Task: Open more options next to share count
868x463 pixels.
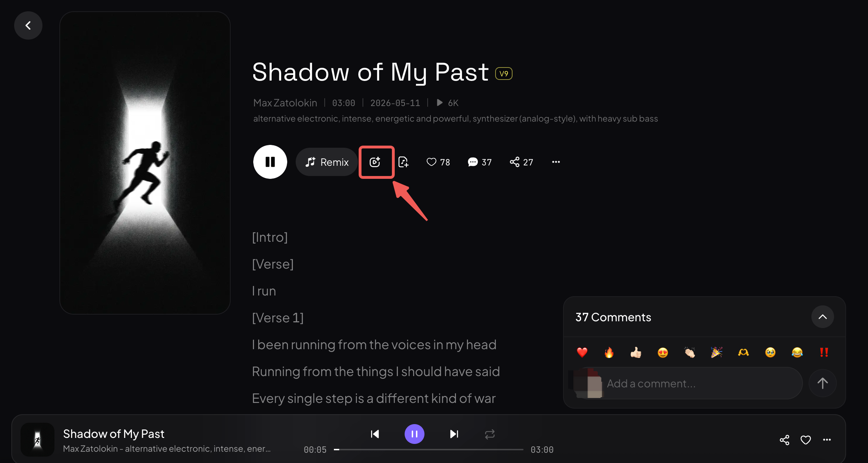Action: (556, 162)
